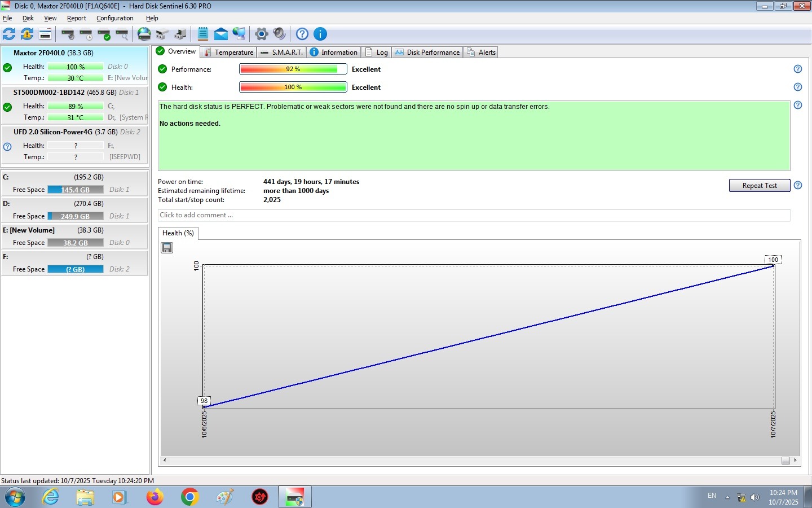812x508 pixels.
Task: Click the disk with clock toolbar icon
Action: click(x=86, y=34)
